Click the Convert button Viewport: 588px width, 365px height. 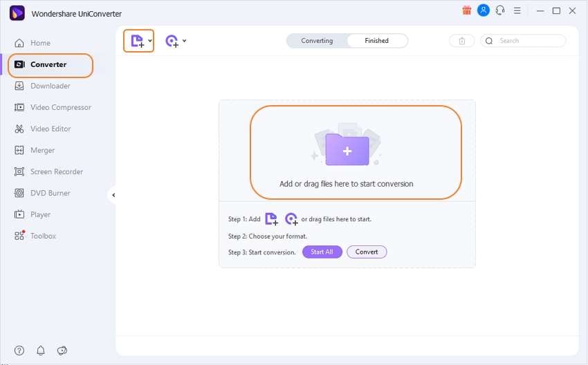[367, 252]
